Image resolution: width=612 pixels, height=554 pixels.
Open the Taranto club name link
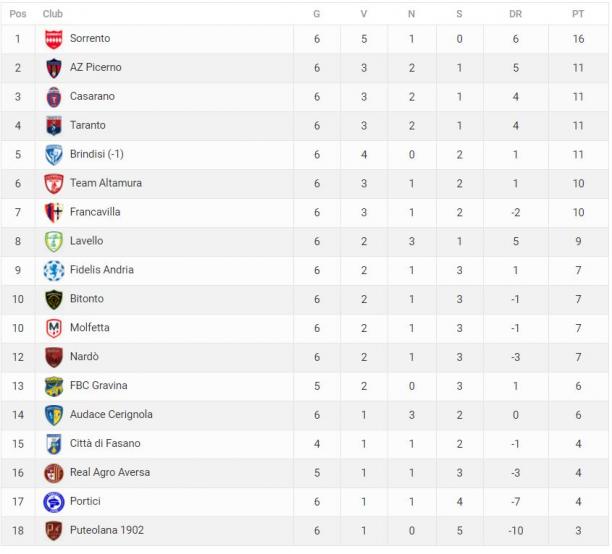(87, 125)
